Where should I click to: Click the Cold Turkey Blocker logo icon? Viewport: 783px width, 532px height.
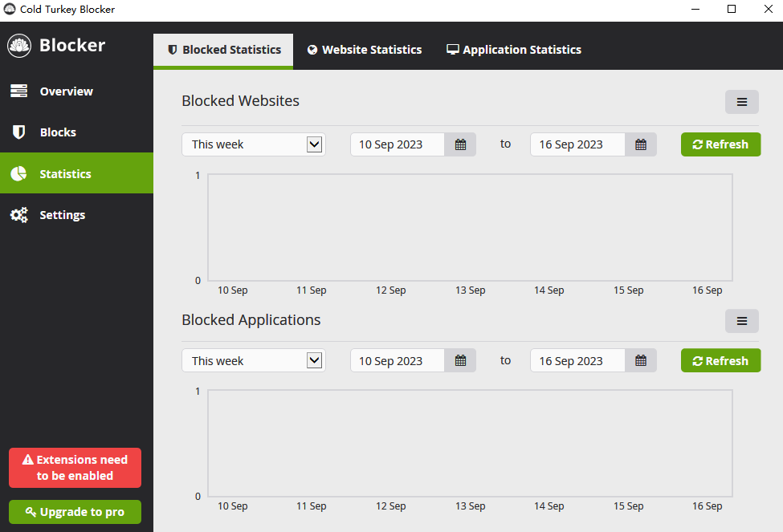coord(19,46)
